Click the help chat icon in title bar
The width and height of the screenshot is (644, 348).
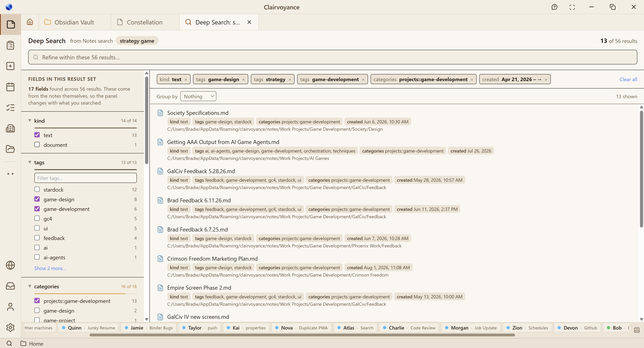click(x=554, y=7)
